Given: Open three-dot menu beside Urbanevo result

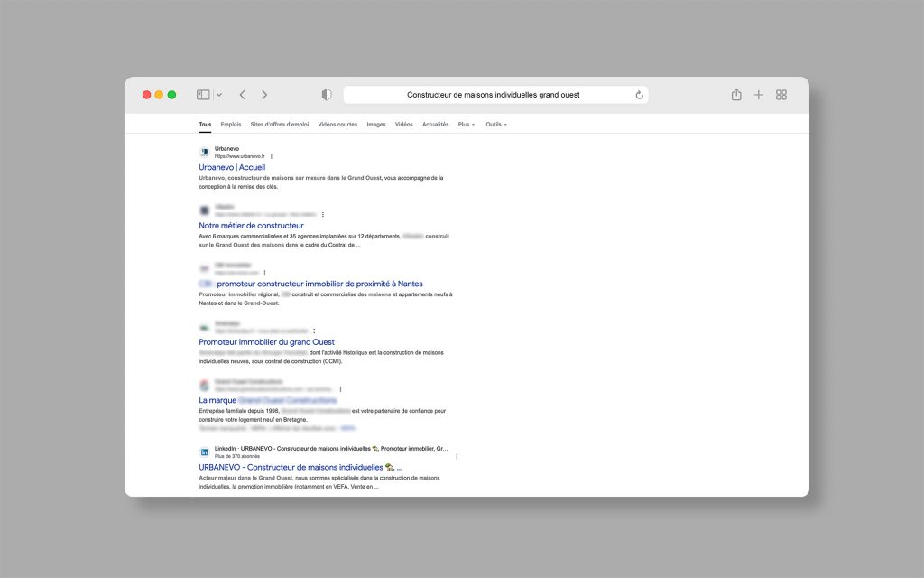Looking at the screenshot, I should pyautogui.click(x=272, y=156).
